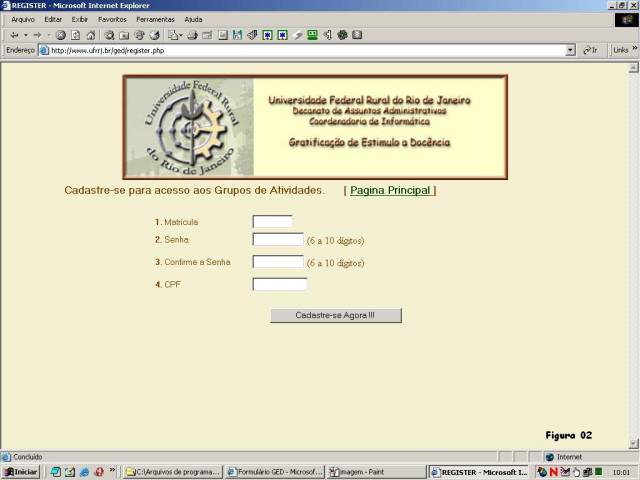This screenshot has height=480, width=640.
Task: Open the Back history dropdown arrow
Action: 26,35
